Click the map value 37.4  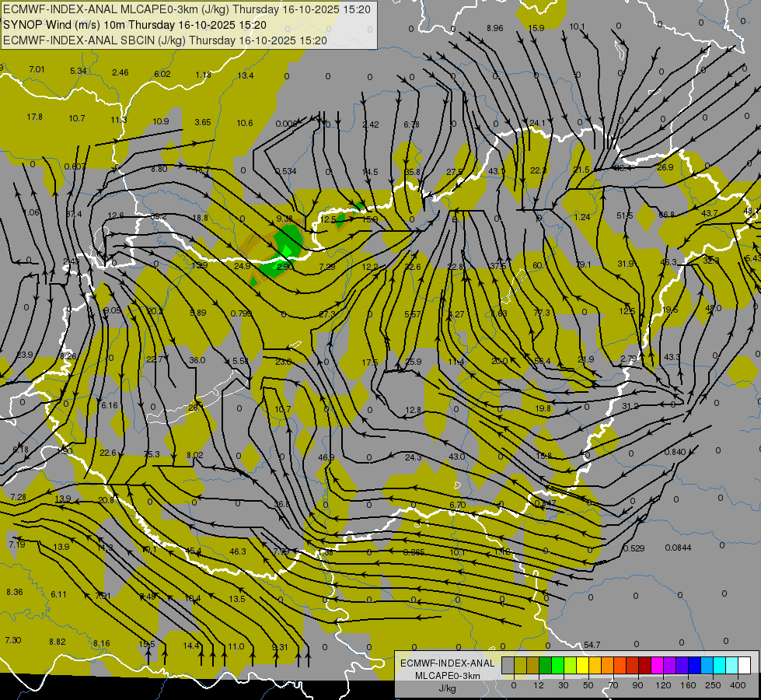(74, 214)
